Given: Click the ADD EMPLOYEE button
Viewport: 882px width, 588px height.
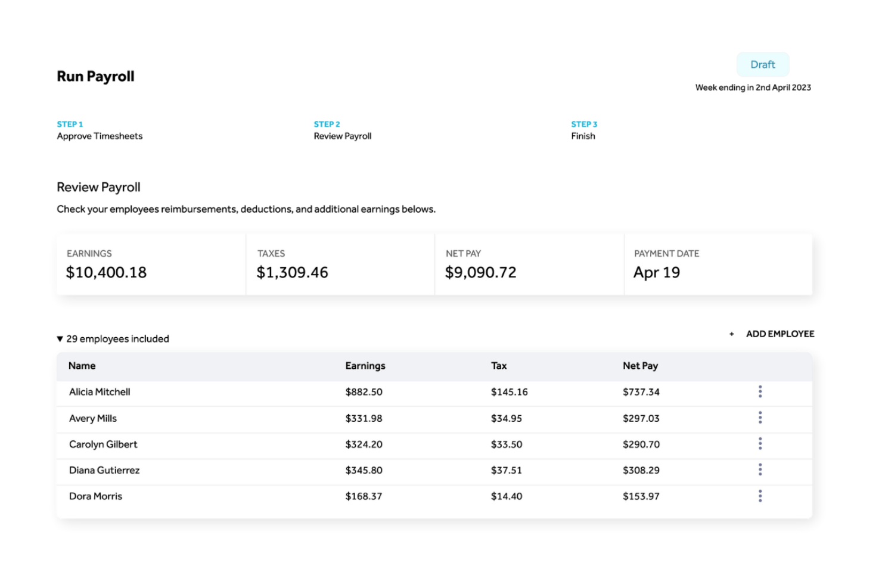Looking at the screenshot, I should tap(780, 334).
